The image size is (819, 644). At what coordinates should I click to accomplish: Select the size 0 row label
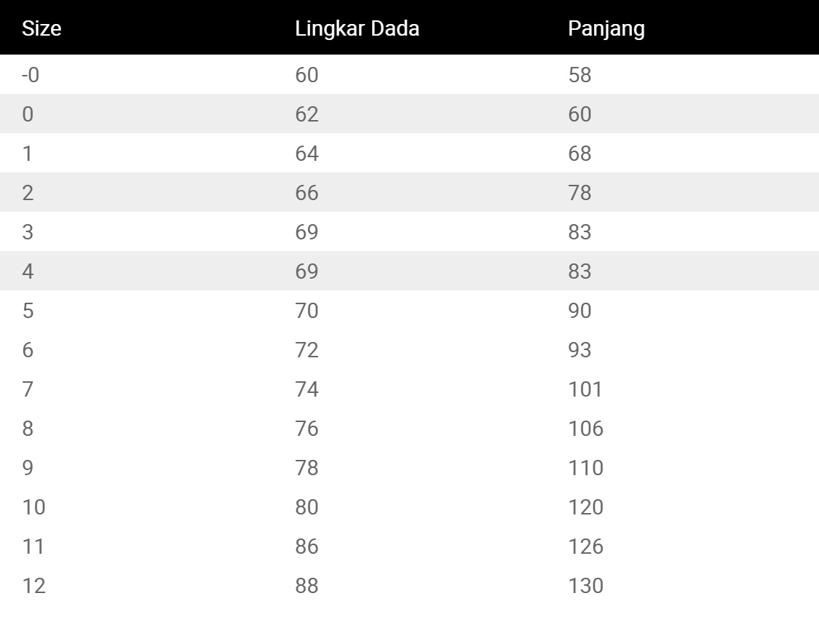[28, 114]
